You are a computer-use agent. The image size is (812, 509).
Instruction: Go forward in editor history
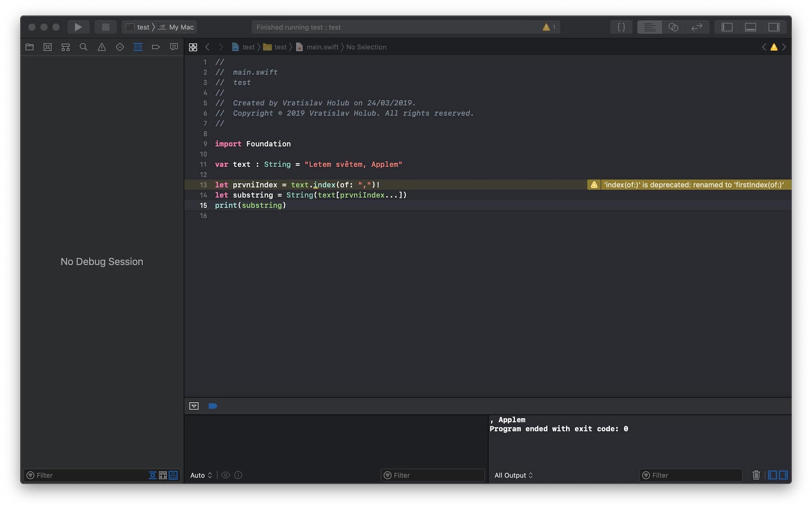pyautogui.click(x=221, y=47)
